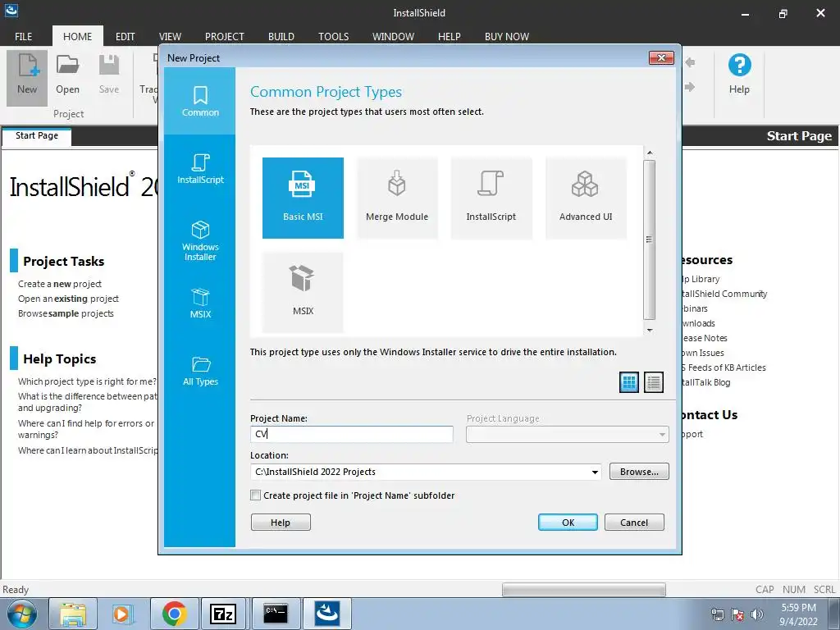The image size is (840, 630).
Task: Click the dialog Help button
Action: (281, 523)
